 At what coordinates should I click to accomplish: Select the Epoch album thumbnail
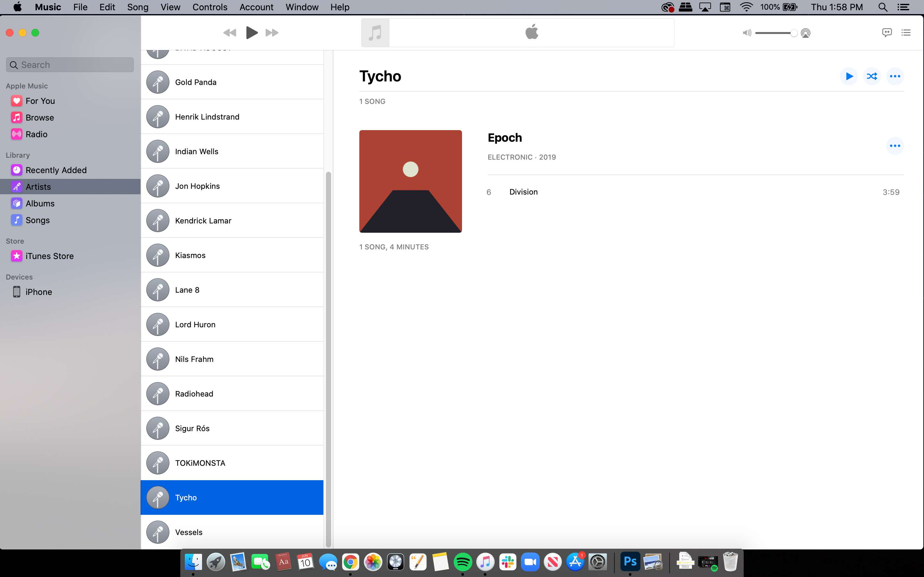click(410, 181)
